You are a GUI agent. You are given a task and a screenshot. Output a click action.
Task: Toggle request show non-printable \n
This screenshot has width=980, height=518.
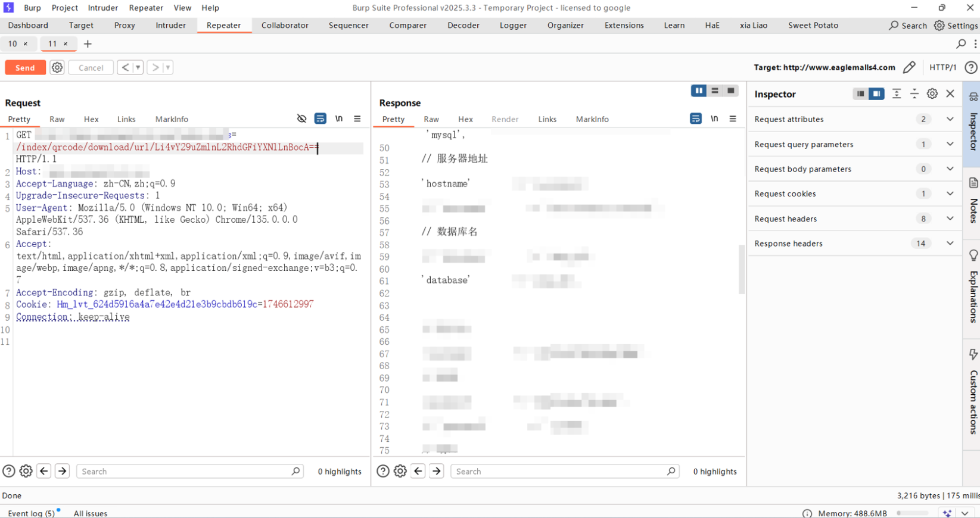[x=339, y=118]
